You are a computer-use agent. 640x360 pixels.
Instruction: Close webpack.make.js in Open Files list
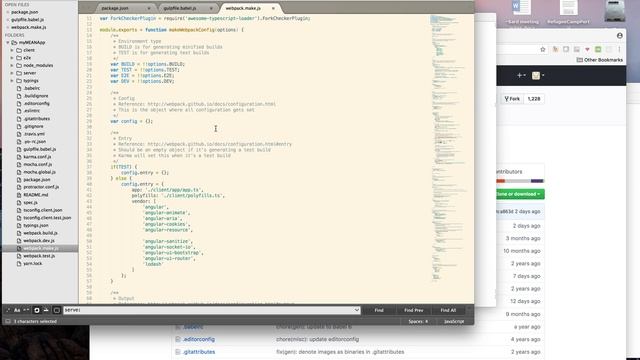pos(7,27)
